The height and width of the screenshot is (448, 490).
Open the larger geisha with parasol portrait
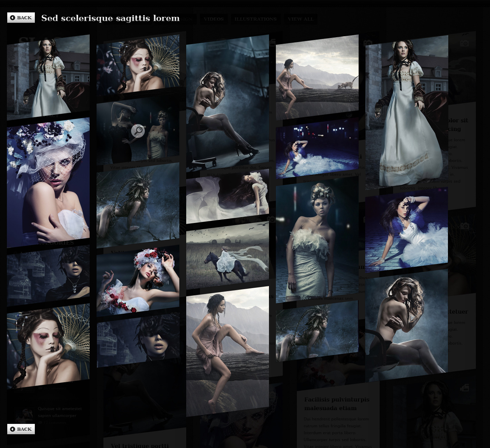pos(48,346)
